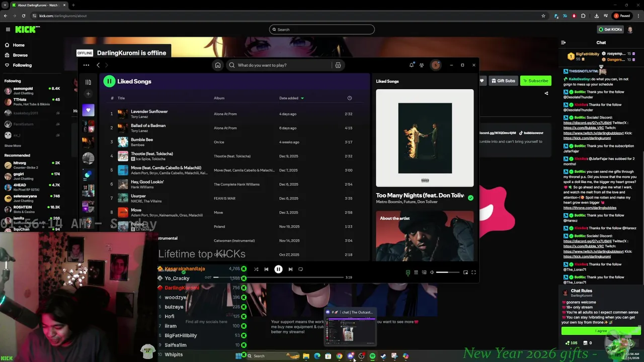Viewport: 644px width, 362px height.
Task: Mute Spotify volume speaker icon
Action: (x=432, y=273)
